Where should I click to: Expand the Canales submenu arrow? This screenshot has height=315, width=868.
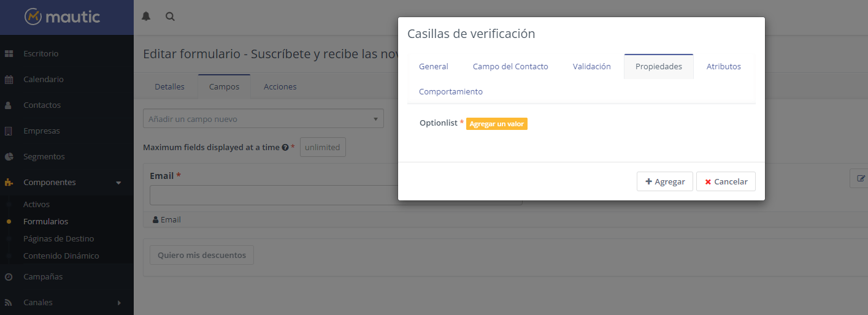(119, 303)
